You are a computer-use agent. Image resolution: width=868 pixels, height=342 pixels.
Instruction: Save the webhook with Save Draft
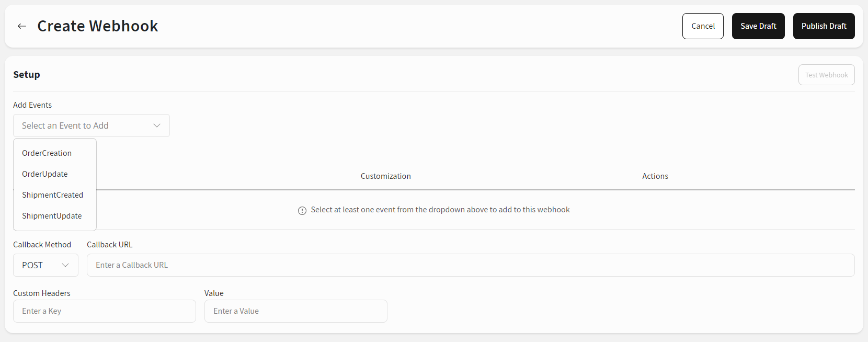click(758, 26)
